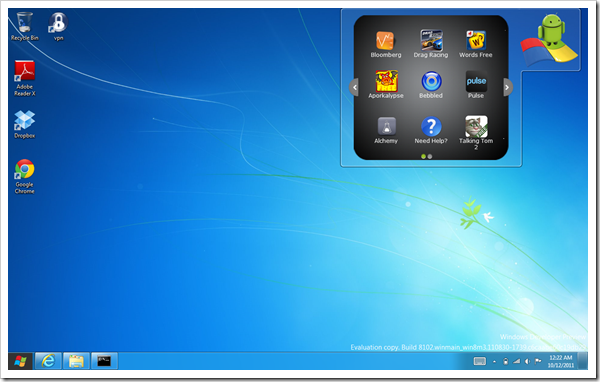
Task: Open Talking Tom 2 app
Action: [476, 132]
